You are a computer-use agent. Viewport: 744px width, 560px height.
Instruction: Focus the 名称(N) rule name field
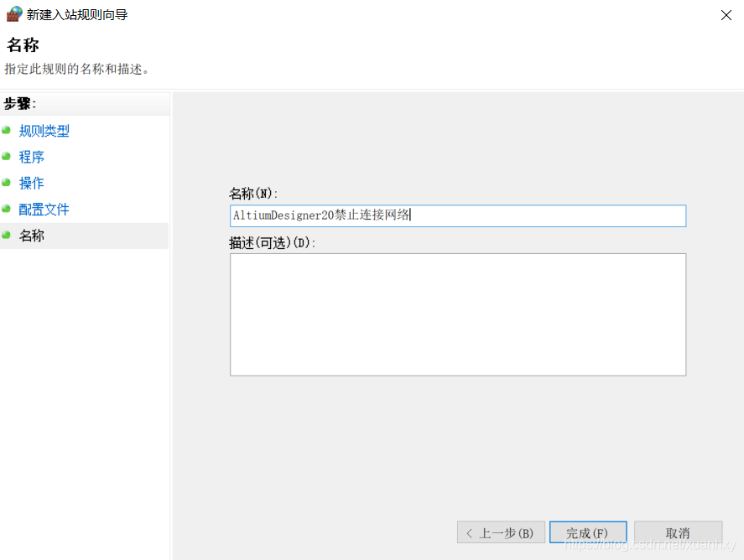(x=458, y=215)
